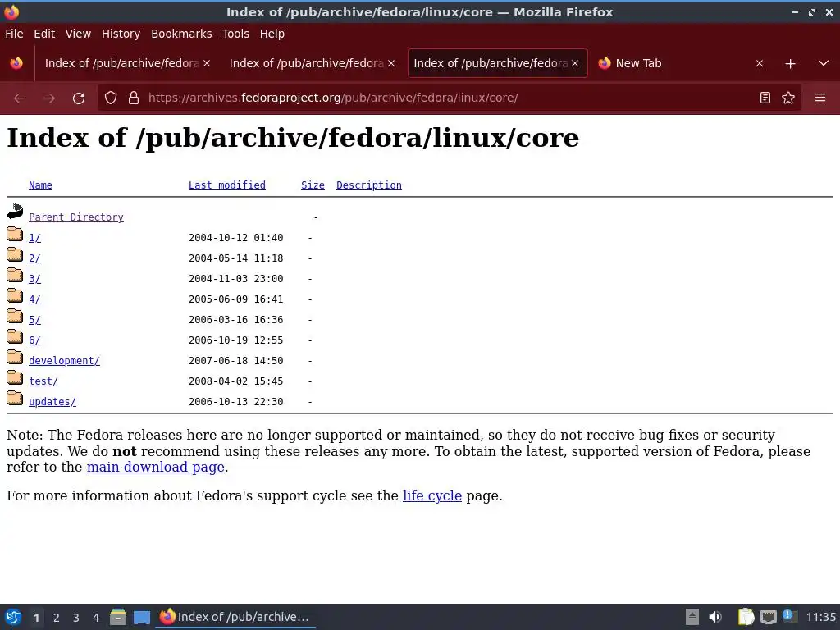
Task: Click the folder icon beside 2/
Action: (15, 254)
